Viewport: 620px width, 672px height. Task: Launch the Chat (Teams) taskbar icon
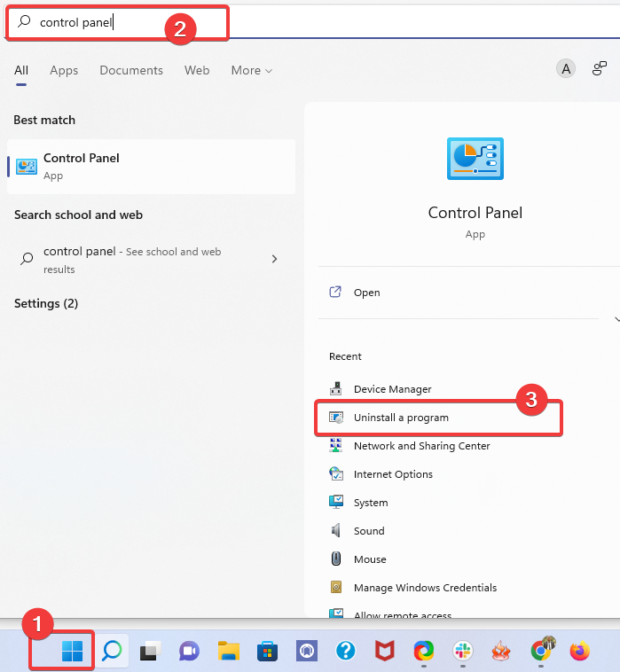[x=189, y=651]
